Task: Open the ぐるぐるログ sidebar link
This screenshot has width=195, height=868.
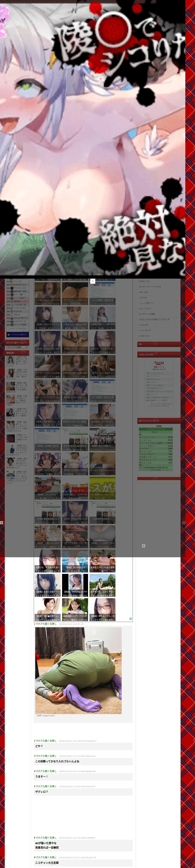Action: coord(145,330)
